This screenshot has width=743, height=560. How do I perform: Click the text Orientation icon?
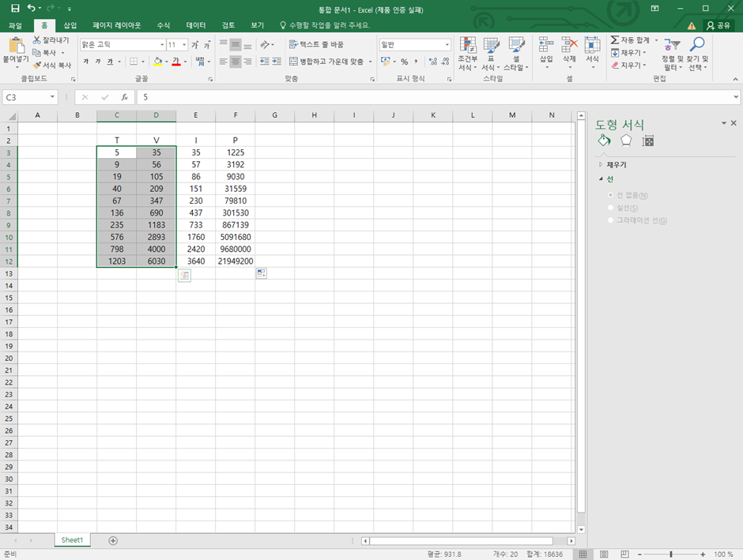[266, 44]
